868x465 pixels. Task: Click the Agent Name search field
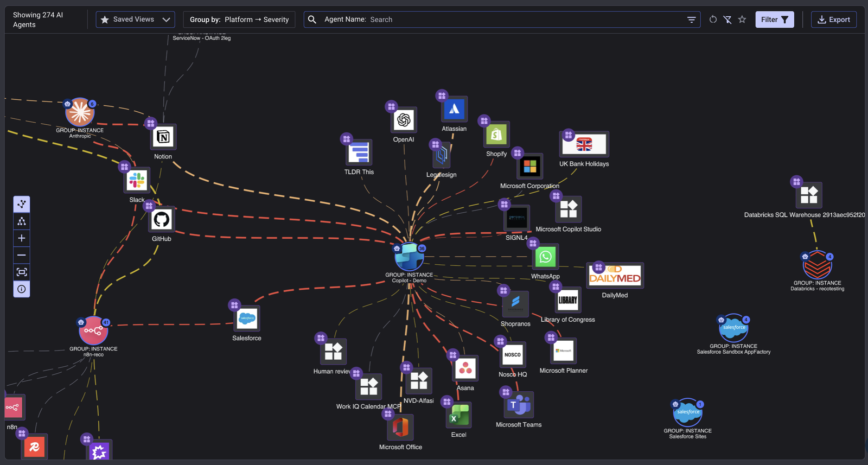click(502, 20)
